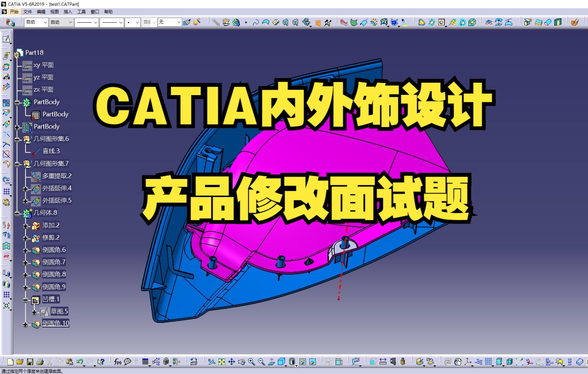This screenshot has height=374, width=588.
Task: Click the square with circle icon in toolbar
Action: tap(441, 22)
